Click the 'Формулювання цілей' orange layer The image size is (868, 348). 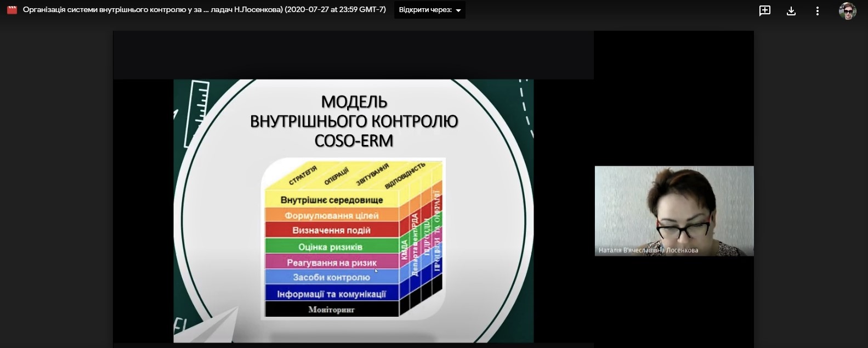point(332,215)
